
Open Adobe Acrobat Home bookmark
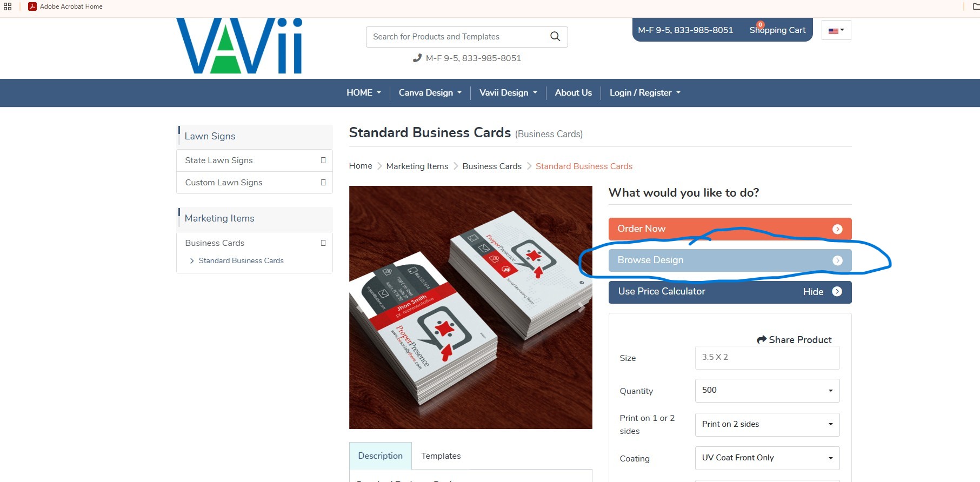[x=65, y=6]
